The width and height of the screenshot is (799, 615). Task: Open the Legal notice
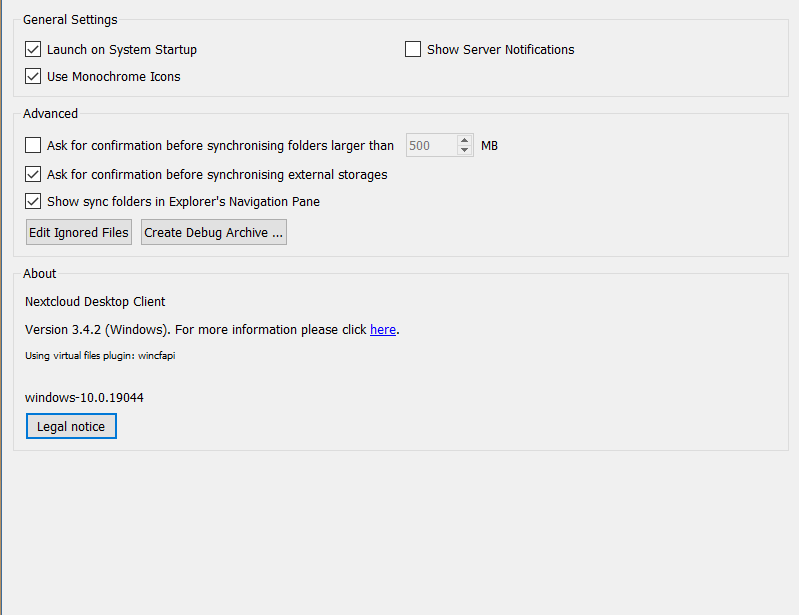(x=71, y=426)
